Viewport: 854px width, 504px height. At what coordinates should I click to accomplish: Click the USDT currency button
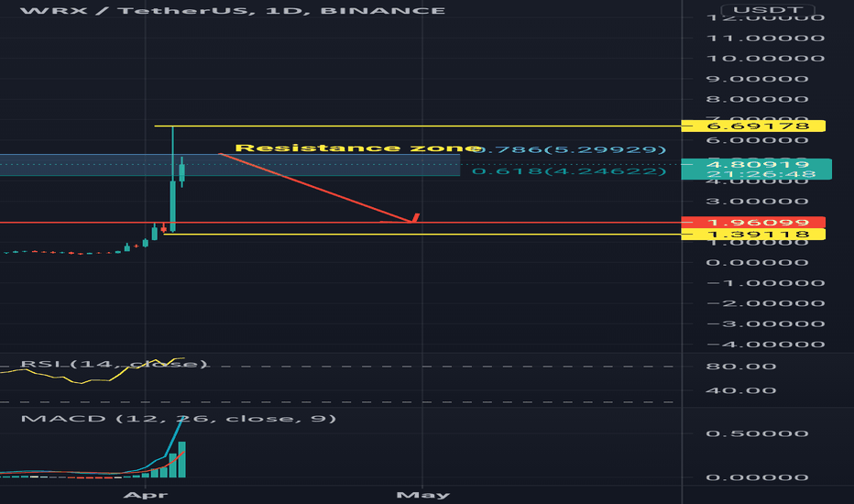767,10
